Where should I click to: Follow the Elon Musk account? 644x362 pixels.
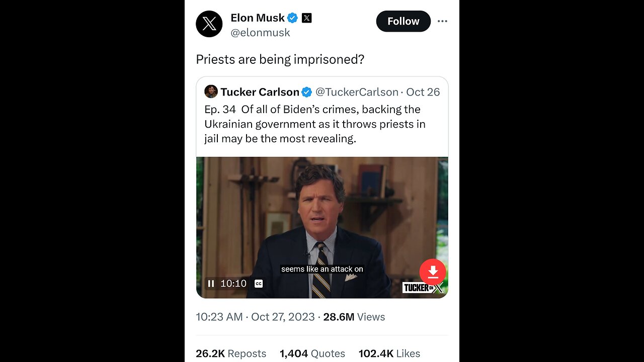point(403,22)
